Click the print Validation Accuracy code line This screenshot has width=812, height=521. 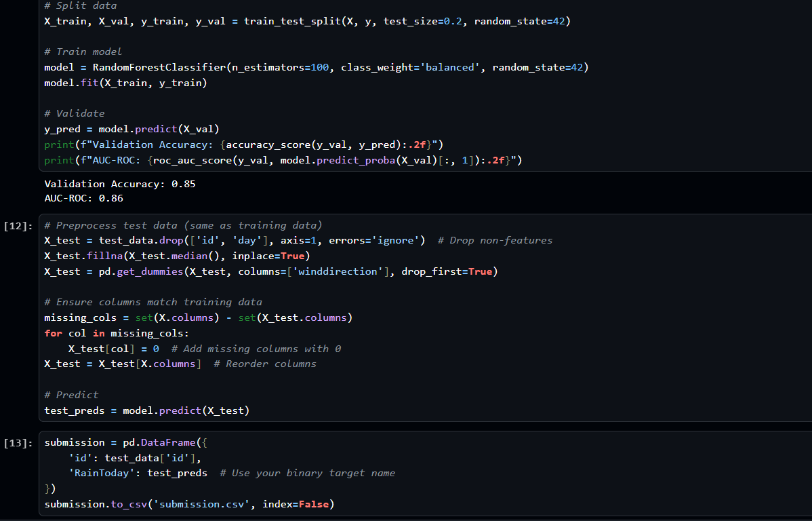[x=243, y=144]
